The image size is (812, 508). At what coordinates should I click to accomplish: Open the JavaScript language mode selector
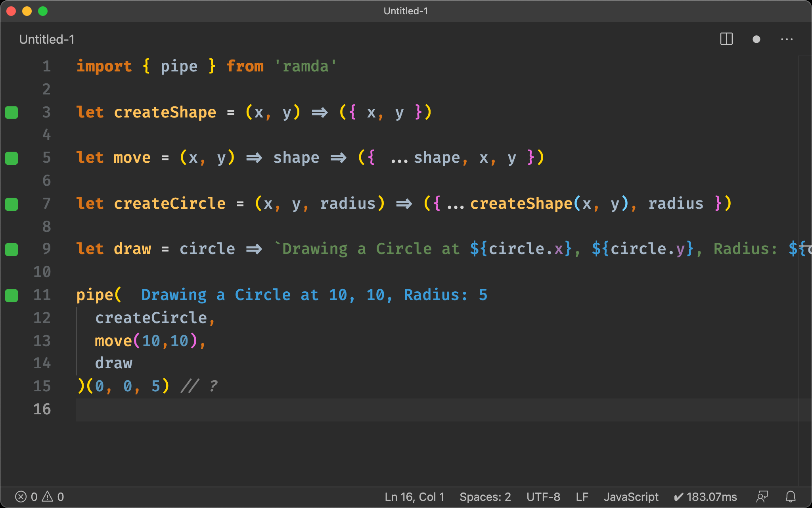tap(631, 496)
